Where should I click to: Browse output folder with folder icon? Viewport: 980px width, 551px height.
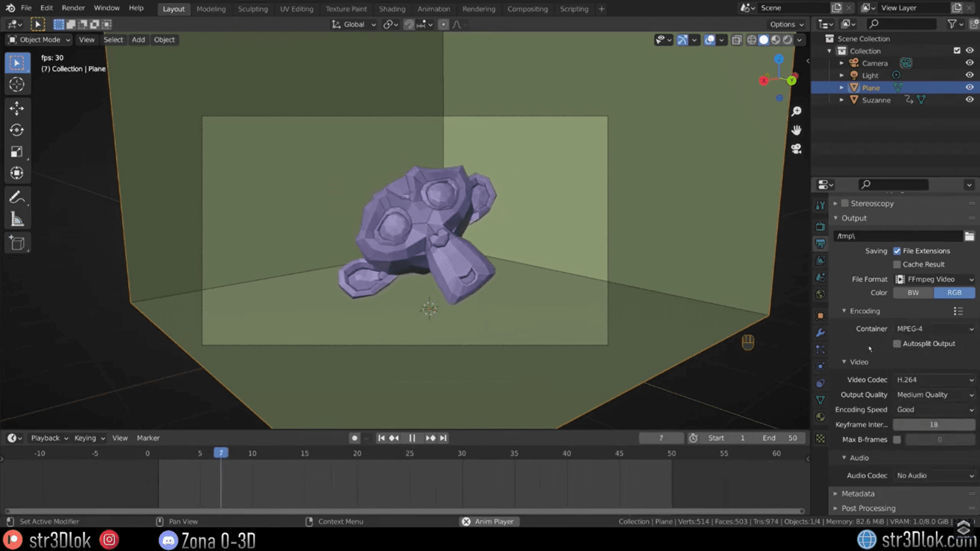tap(969, 236)
